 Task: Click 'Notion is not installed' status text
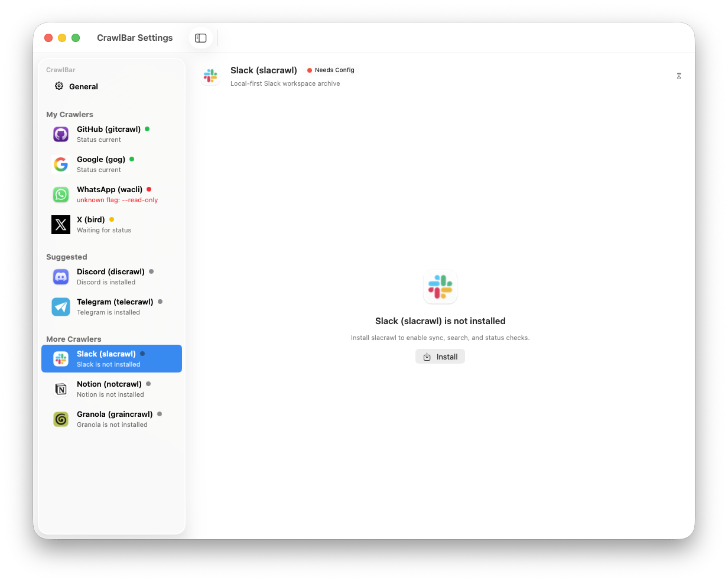110,394
